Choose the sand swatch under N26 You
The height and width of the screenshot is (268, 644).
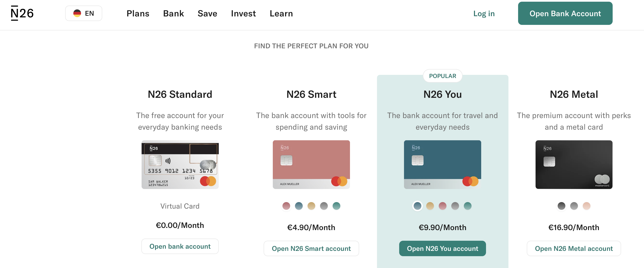(x=430, y=206)
